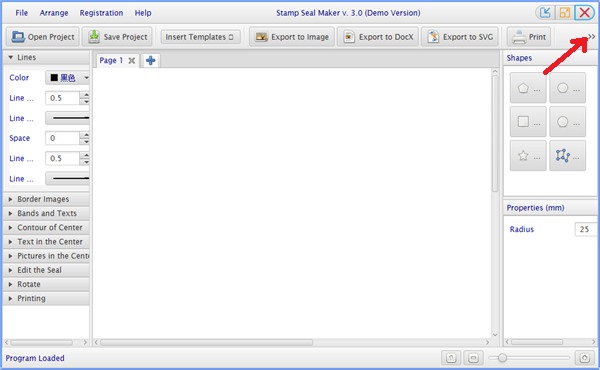600x370 pixels.
Task: Add a new page with the plus icon
Action: [x=151, y=60]
